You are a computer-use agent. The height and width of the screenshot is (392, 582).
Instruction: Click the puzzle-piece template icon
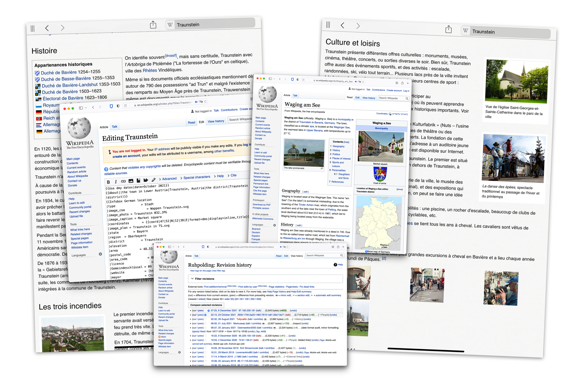point(146,180)
